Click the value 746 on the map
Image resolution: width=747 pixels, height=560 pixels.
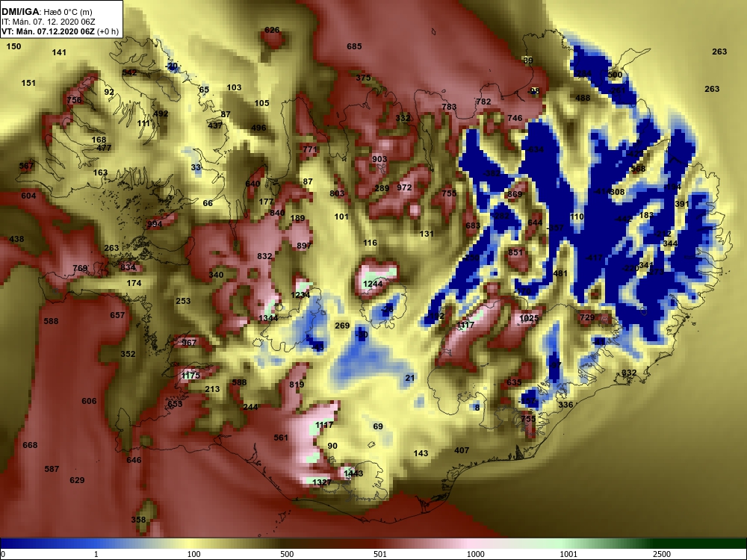pyautogui.click(x=515, y=118)
